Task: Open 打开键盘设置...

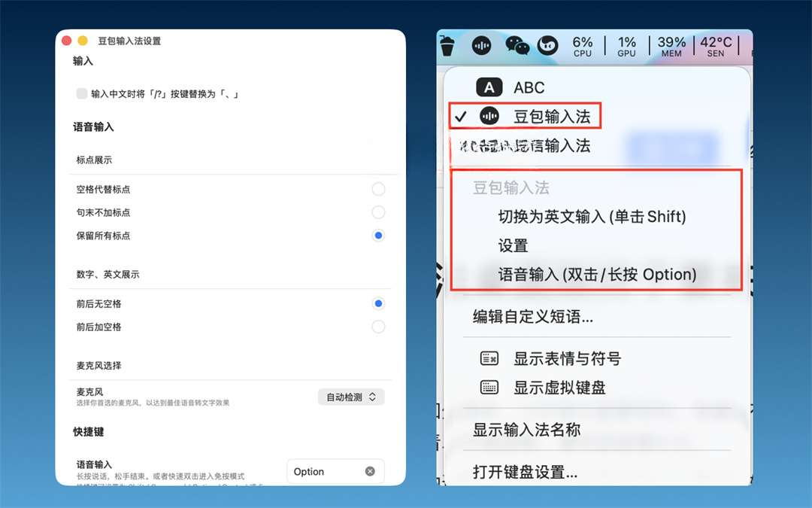Action: click(525, 472)
